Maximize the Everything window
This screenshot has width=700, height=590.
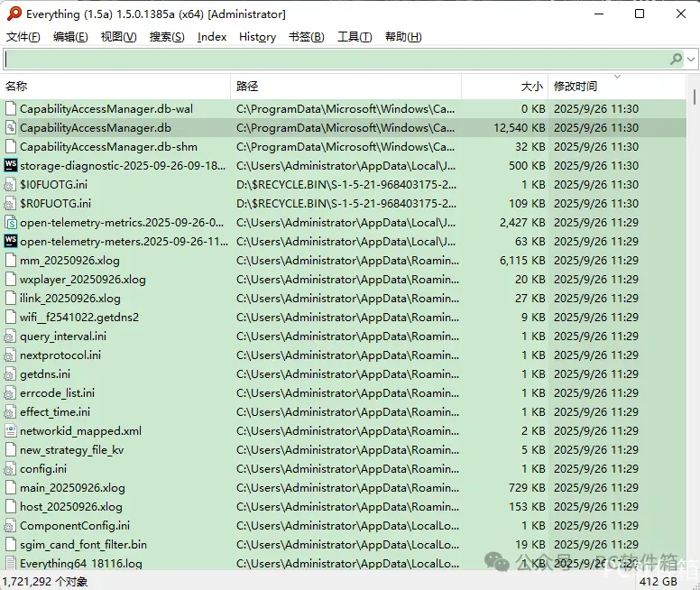(640, 14)
